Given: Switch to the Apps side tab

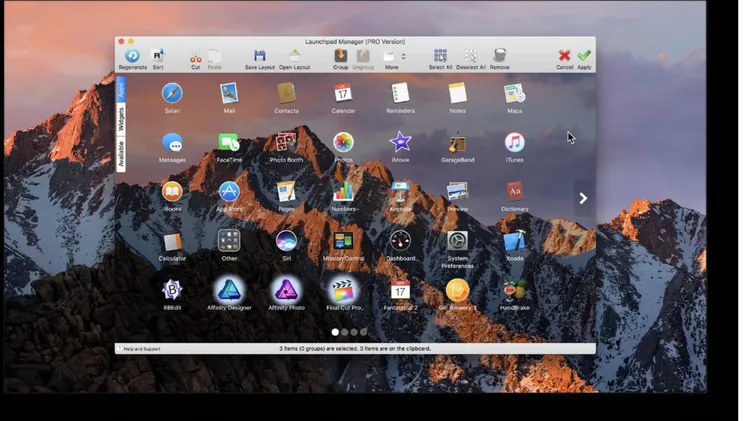Looking at the screenshot, I should pos(121,89).
